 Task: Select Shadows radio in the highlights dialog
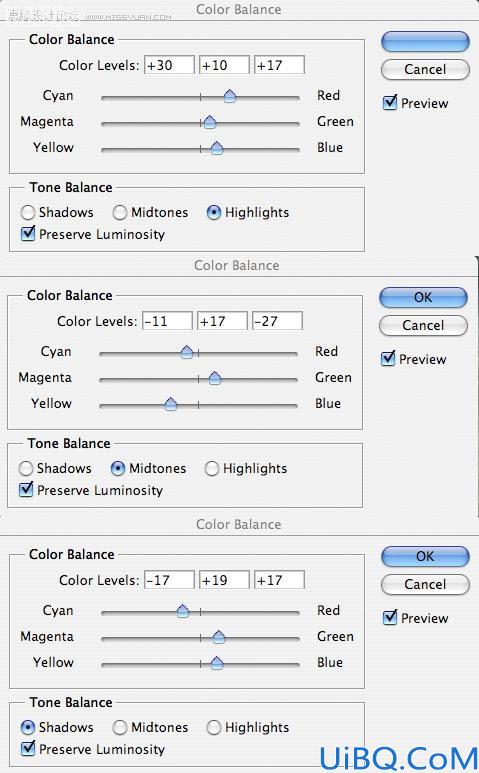point(28,212)
